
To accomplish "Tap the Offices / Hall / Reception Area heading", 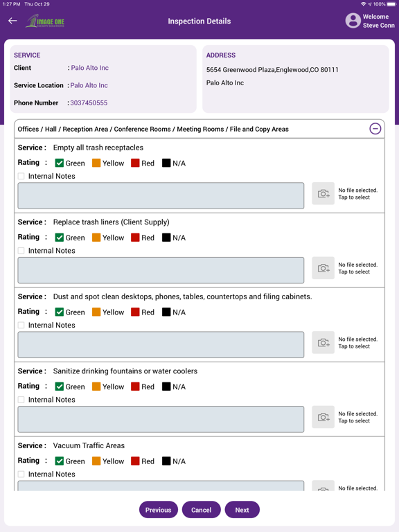I will (x=153, y=130).
